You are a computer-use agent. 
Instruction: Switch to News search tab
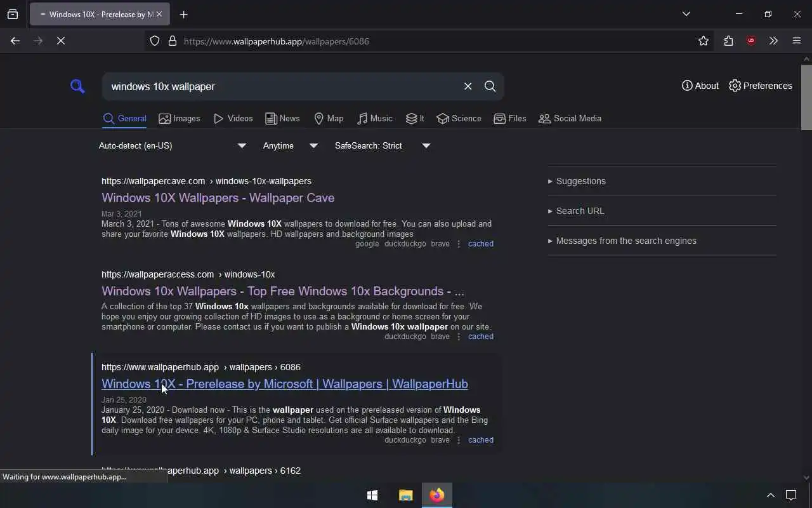pyautogui.click(x=282, y=119)
